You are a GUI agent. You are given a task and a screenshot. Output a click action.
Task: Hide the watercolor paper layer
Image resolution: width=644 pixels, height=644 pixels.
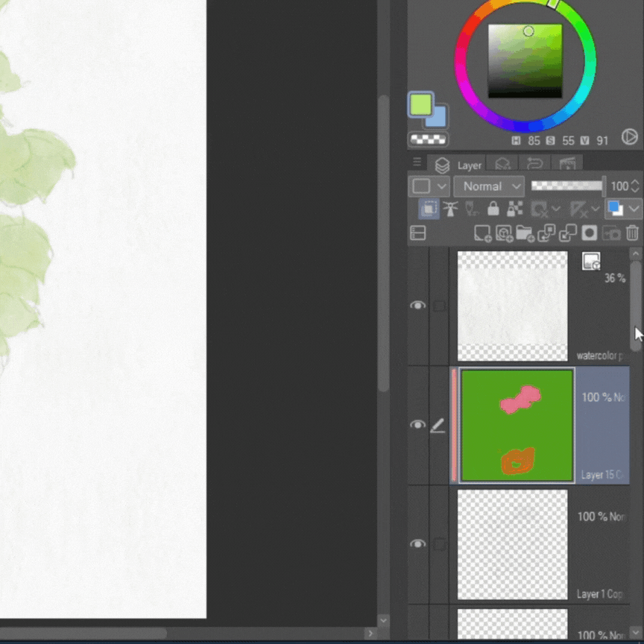417,305
